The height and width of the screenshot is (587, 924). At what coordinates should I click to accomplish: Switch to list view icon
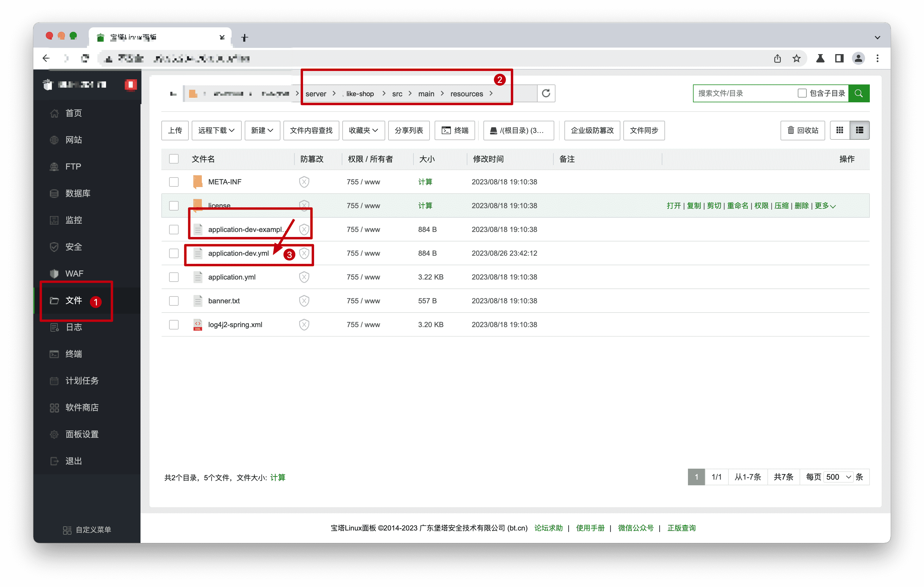click(859, 130)
